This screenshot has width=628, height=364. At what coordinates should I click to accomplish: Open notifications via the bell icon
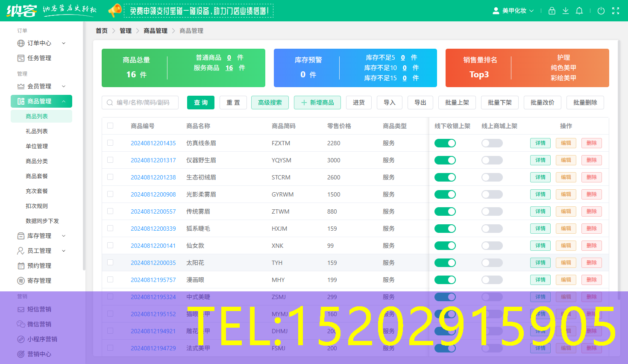coord(579,11)
